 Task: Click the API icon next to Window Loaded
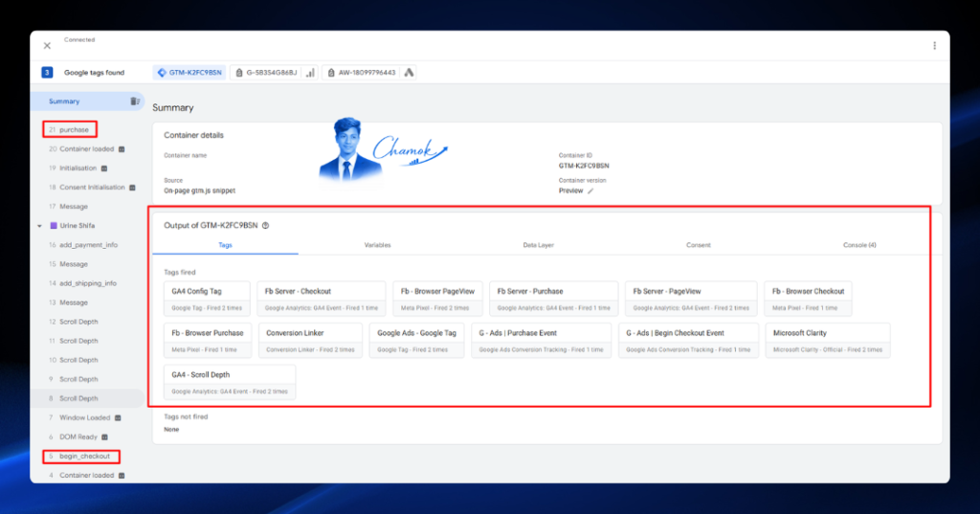pos(118,417)
